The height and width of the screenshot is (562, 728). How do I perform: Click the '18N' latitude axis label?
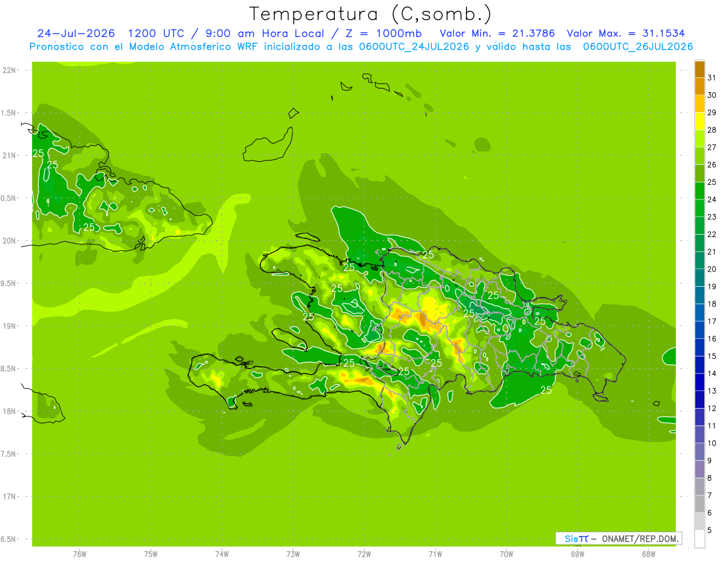point(9,411)
